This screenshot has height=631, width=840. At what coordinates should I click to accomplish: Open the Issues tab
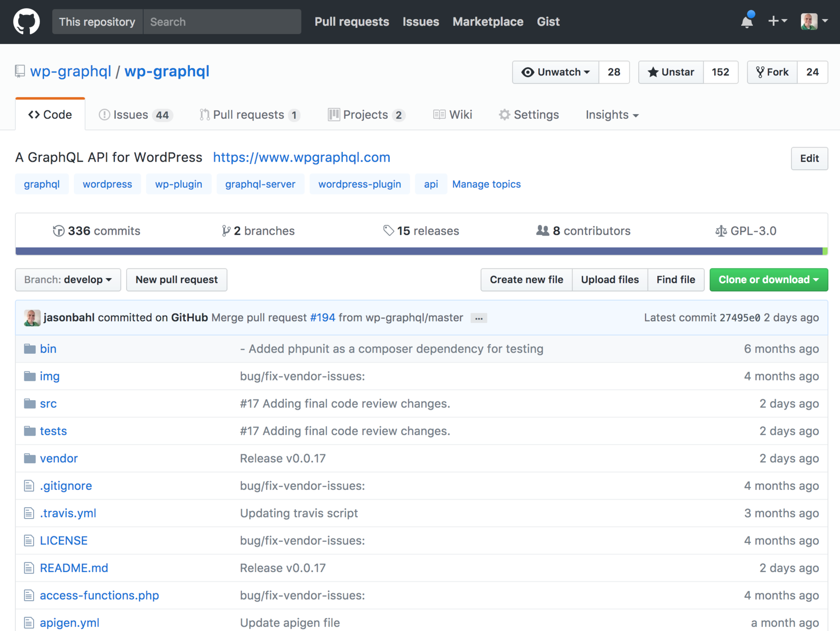(x=135, y=115)
